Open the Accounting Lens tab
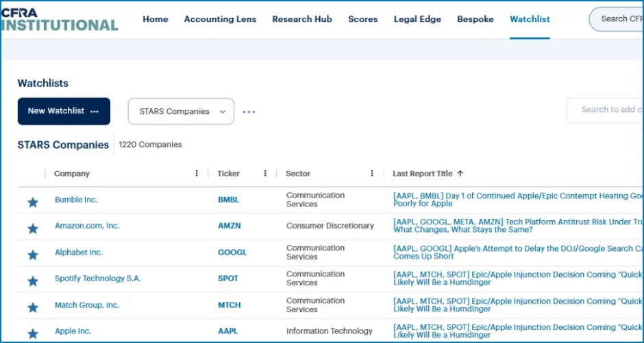The image size is (644, 343). [x=220, y=19]
